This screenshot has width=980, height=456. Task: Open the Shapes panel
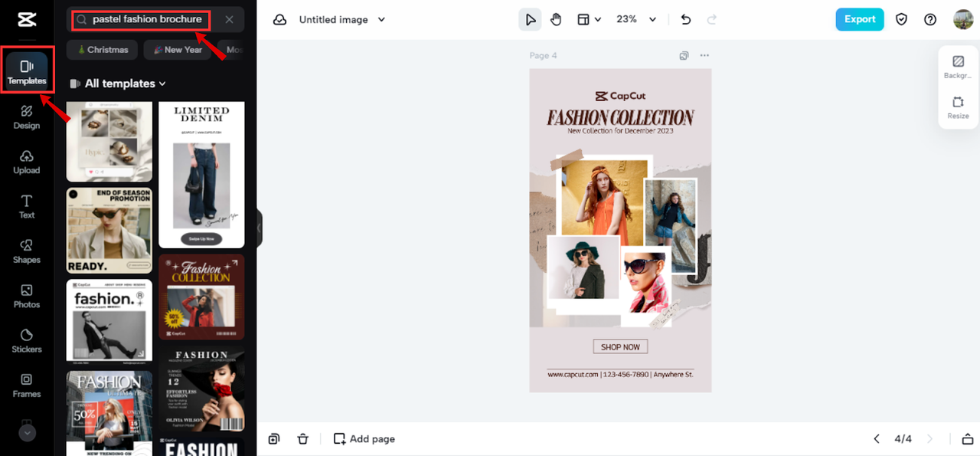coord(27,251)
